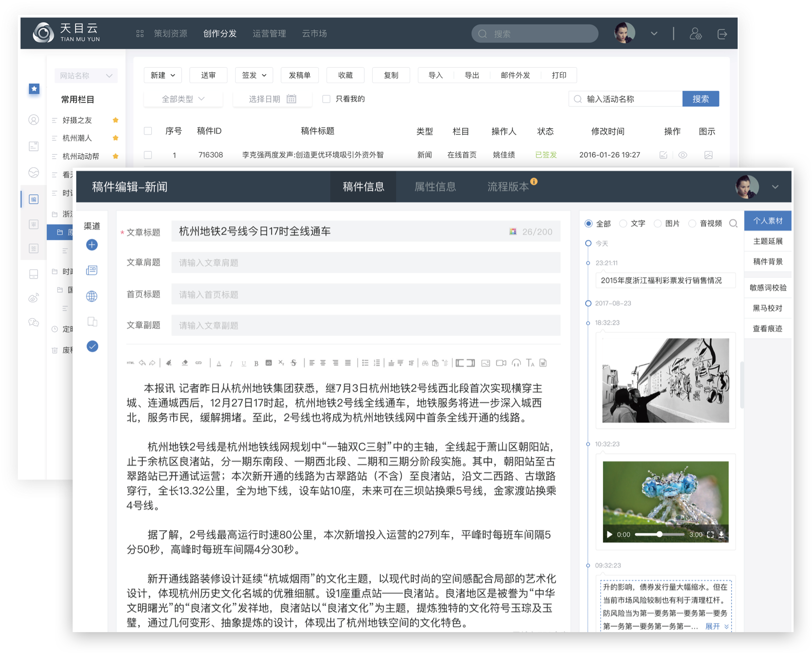
Task: Insert an image via editor toolbar icon
Action: coord(486,363)
